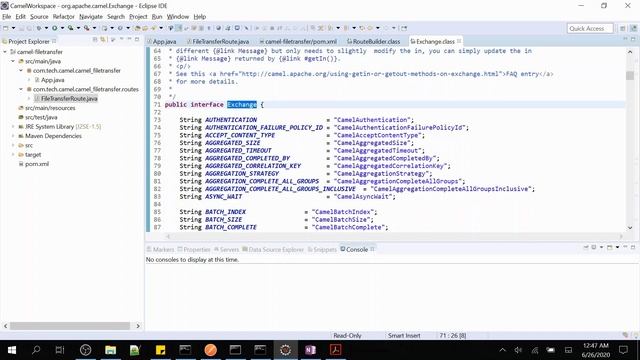640x360 pixels.
Task: Click Smart Insert in the status bar
Action: pos(404,336)
